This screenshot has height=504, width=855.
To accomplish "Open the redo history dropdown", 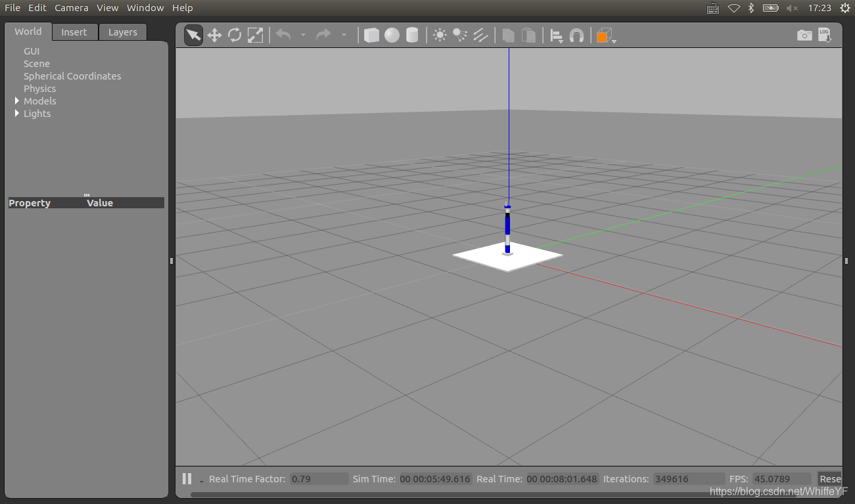I will tap(344, 35).
